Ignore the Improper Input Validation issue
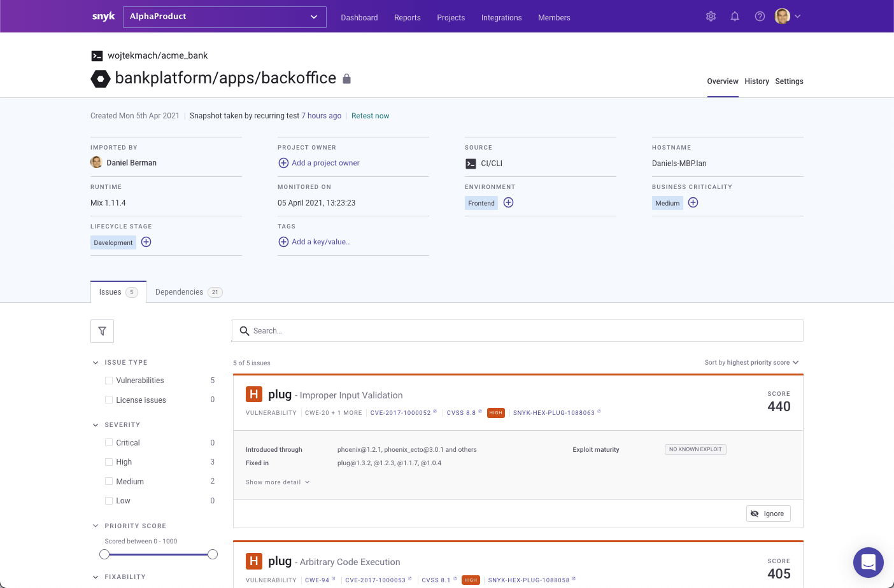 [768, 513]
